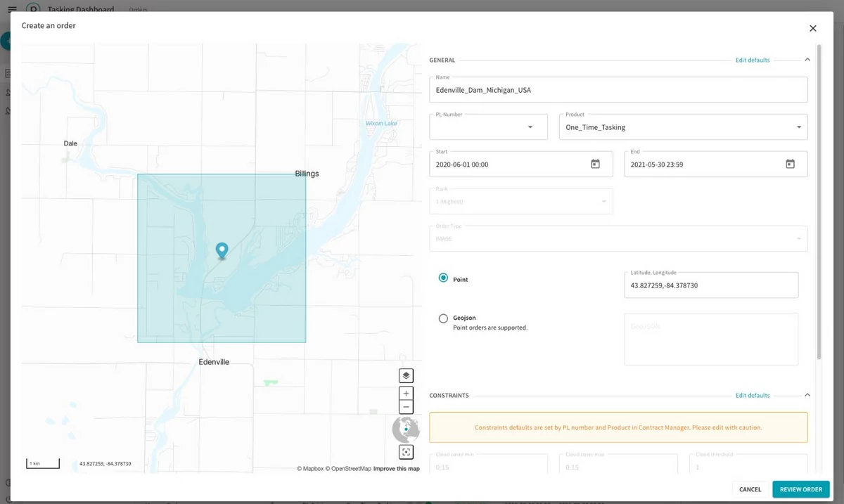Click the REVIEW ORDER button
The width and height of the screenshot is (844, 504).
(800, 489)
